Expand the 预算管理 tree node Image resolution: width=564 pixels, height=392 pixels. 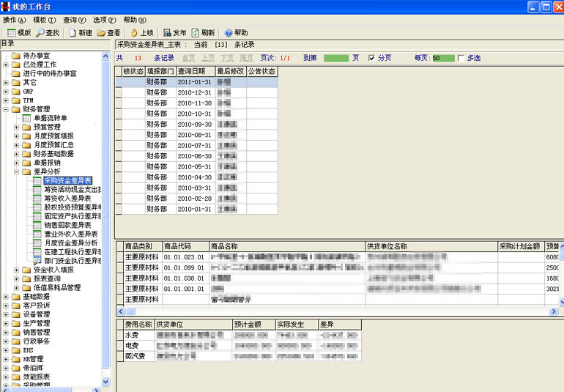[16, 127]
